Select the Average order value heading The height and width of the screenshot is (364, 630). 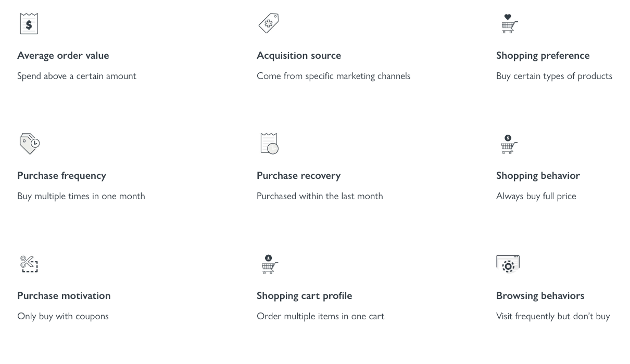click(x=63, y=56)
